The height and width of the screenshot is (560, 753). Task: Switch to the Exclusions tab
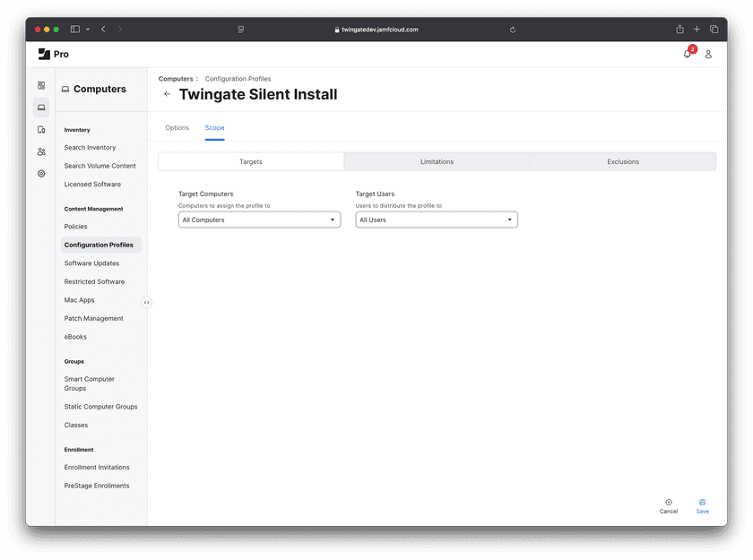623,162
